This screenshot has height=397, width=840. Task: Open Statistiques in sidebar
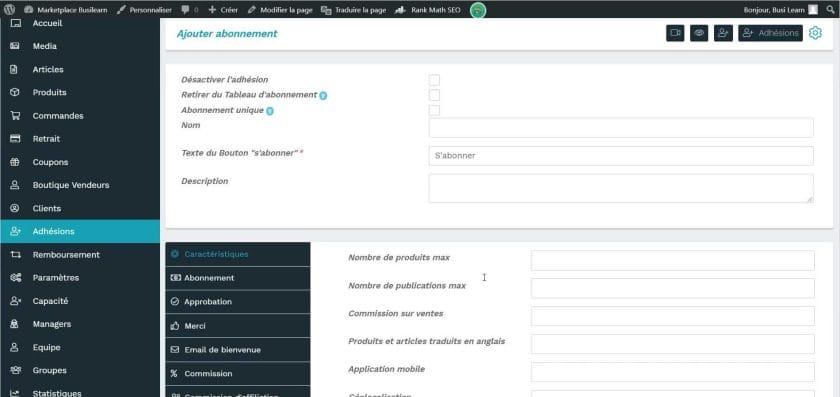[x=80, y=391]
